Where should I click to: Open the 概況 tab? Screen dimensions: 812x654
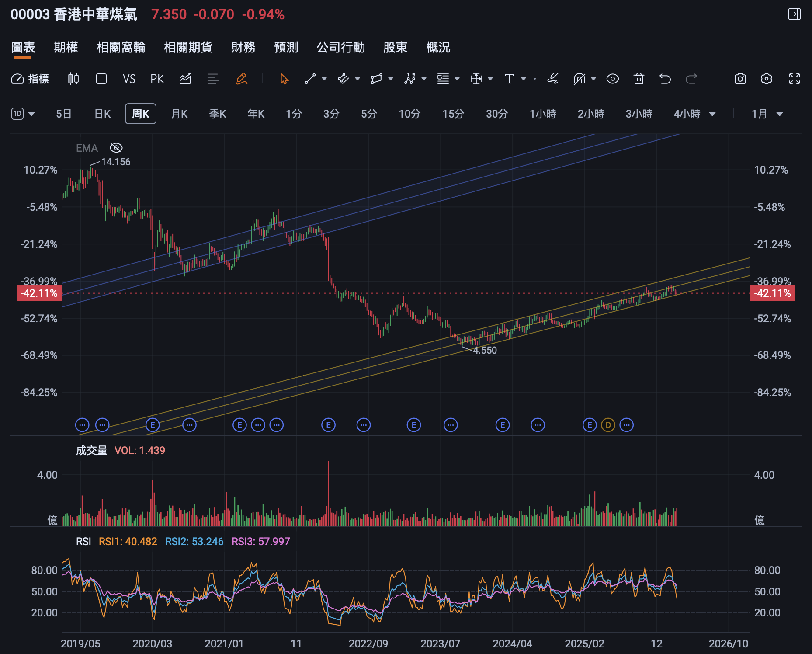pos(438,47)
